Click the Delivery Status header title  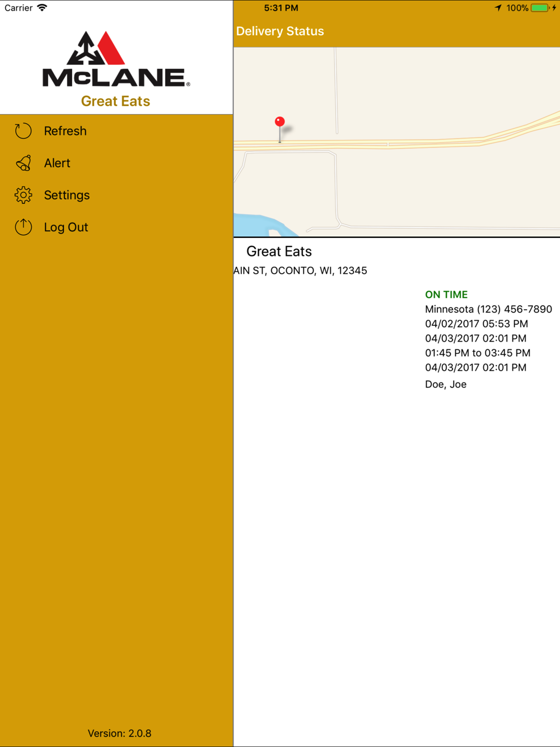(280, 31)
